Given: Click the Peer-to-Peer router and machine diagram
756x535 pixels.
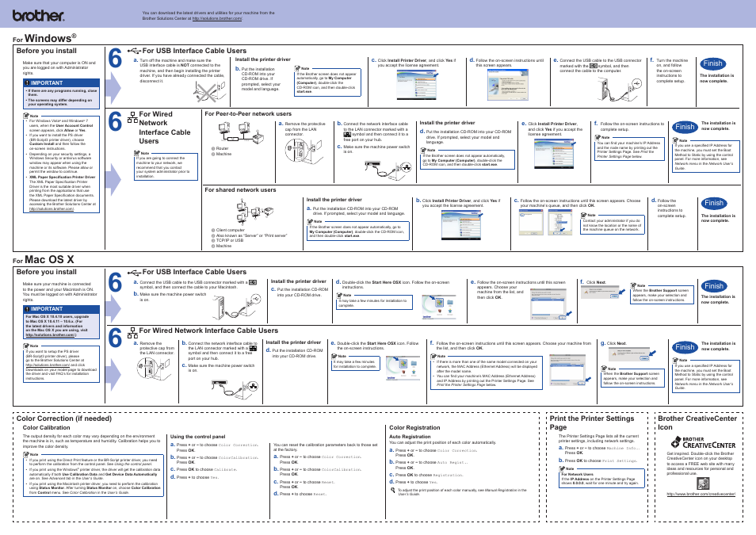Looking at the screenshot, I should point(242,132).
